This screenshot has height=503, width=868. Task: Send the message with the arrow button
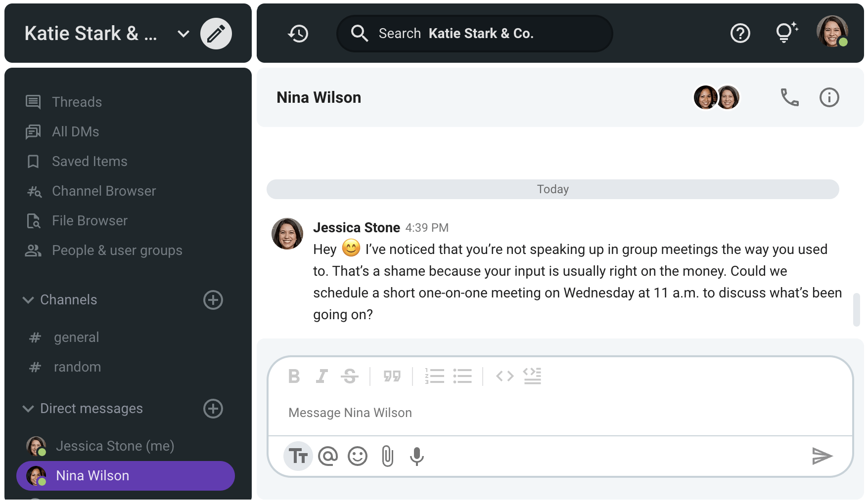[x=822, y=456]
